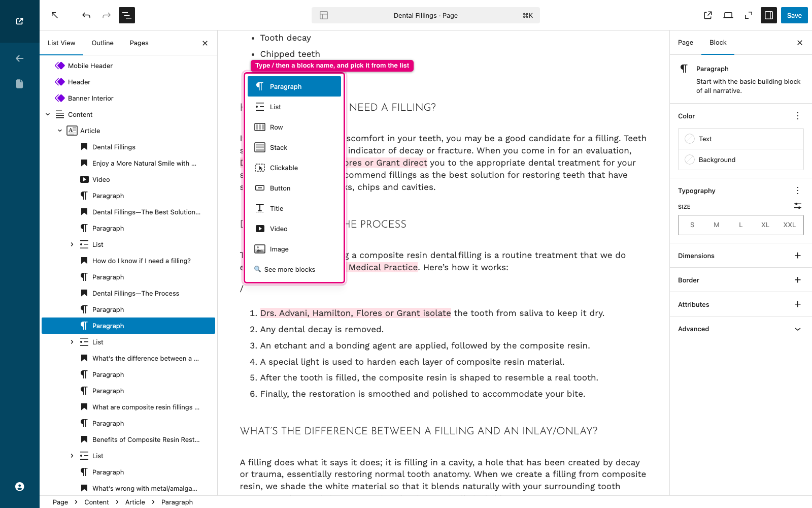Switch to the List View tab
Image resolution: width=812 pixels, height=508 pixels.
tap(61, 43)
